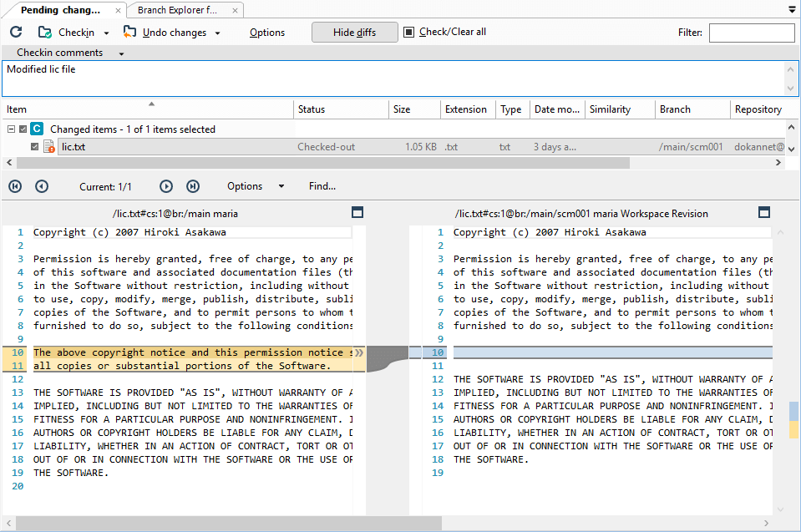Uncheck the lic.txt item checkbox
The width and height of the screenshot is (801, 532).
click(x=35, y=147)
